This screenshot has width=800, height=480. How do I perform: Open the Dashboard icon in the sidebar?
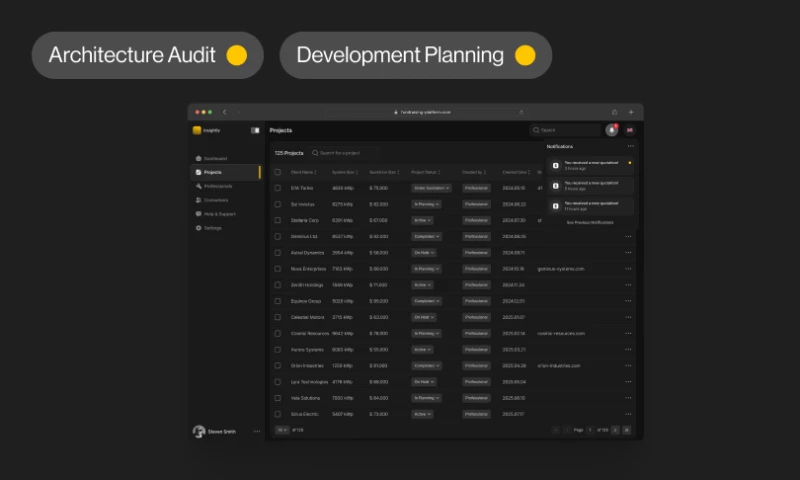tap(198, 159)
